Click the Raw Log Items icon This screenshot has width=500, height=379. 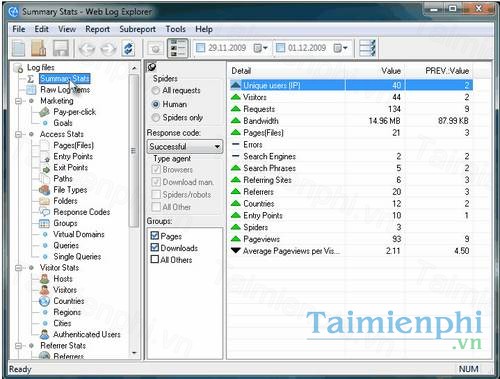click(31, 90)
